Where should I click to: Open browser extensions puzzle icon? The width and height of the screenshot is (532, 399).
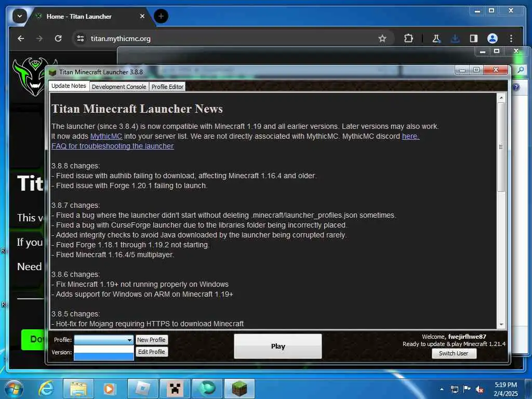point(408,38)
